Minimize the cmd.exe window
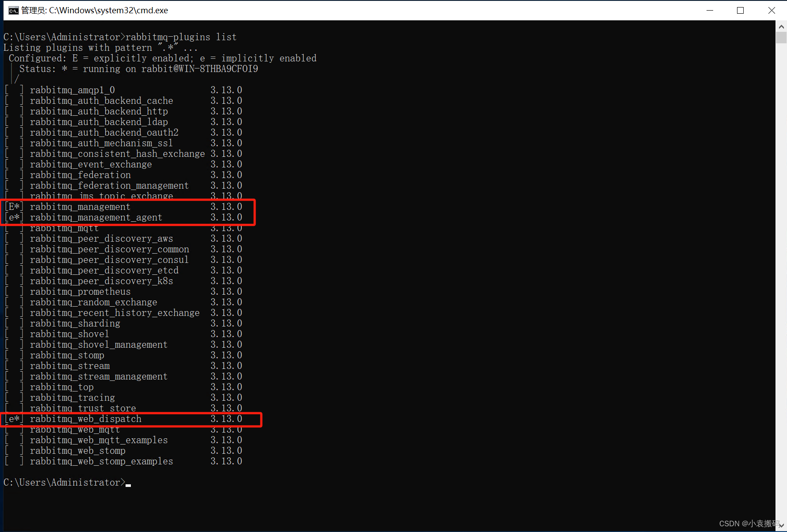The height and width of the screenshot is (532, 787). [710, 10]
